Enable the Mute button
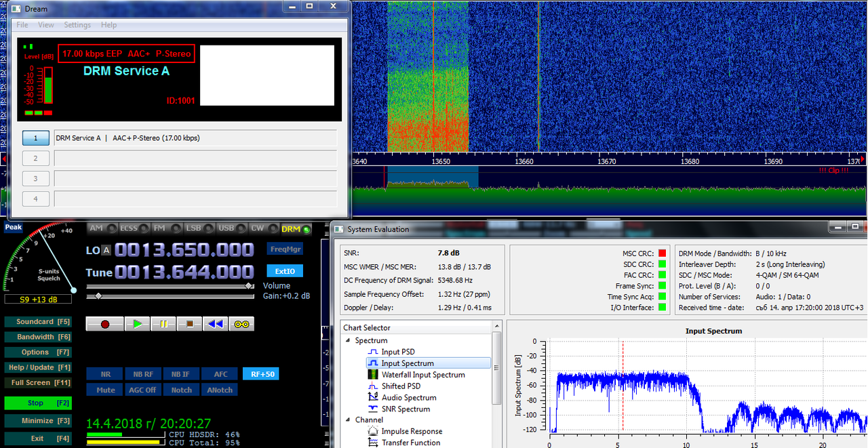This screenshot has width=868, height=448. coord(105,390)
